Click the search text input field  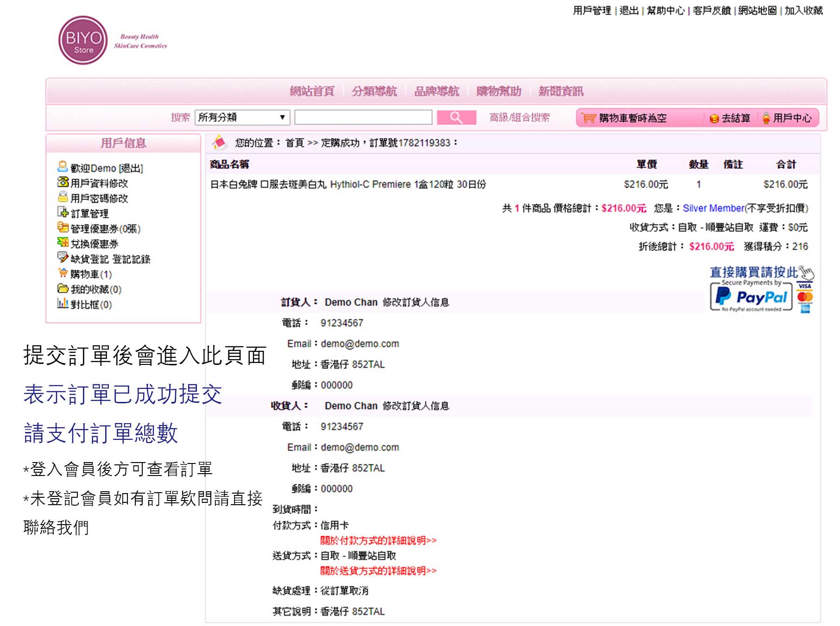[363, 118]
